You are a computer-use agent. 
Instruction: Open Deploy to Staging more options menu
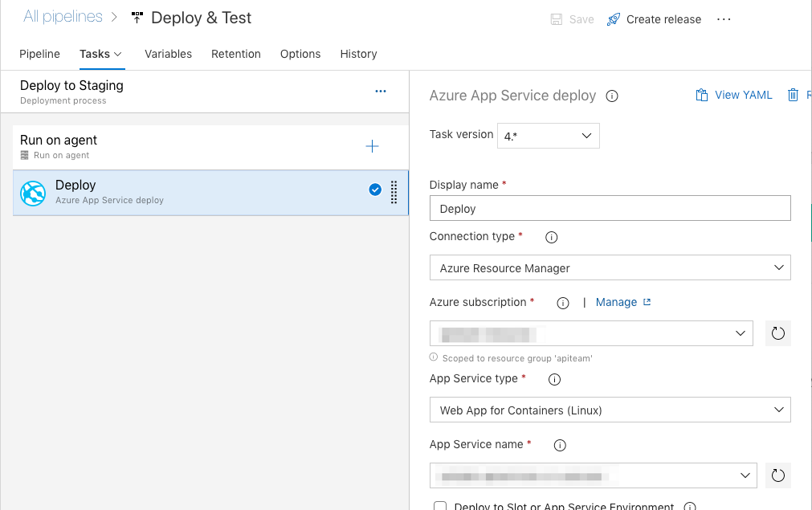381,92
